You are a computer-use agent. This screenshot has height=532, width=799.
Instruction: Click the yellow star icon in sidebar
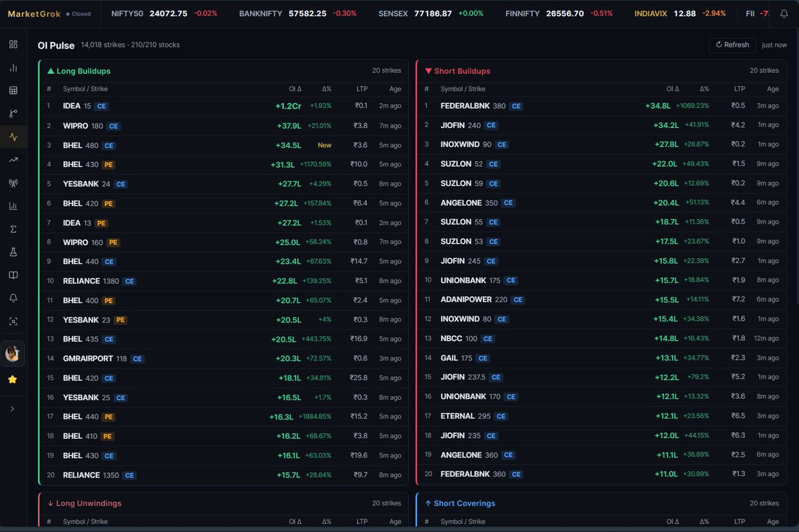point(13,380)
